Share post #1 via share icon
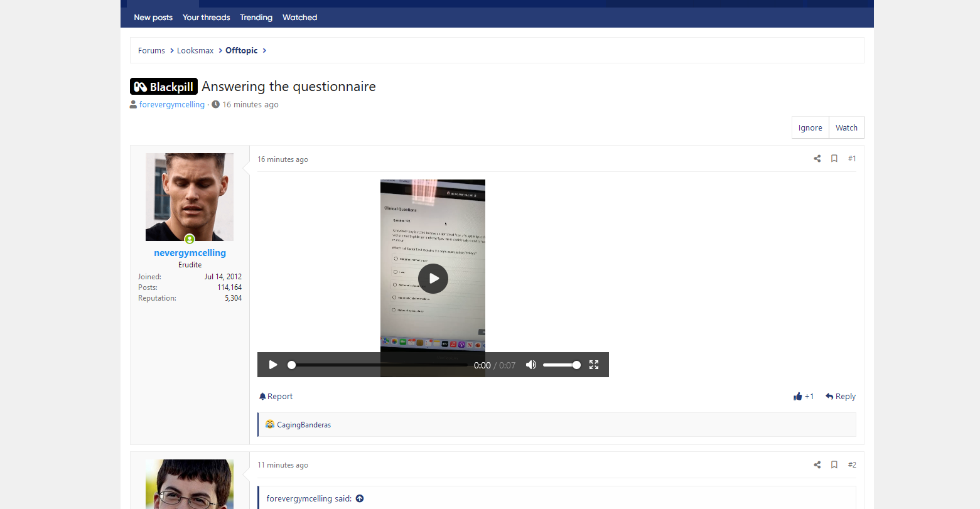The height and width of the screenshot is (509, 980). click(817, 159)
